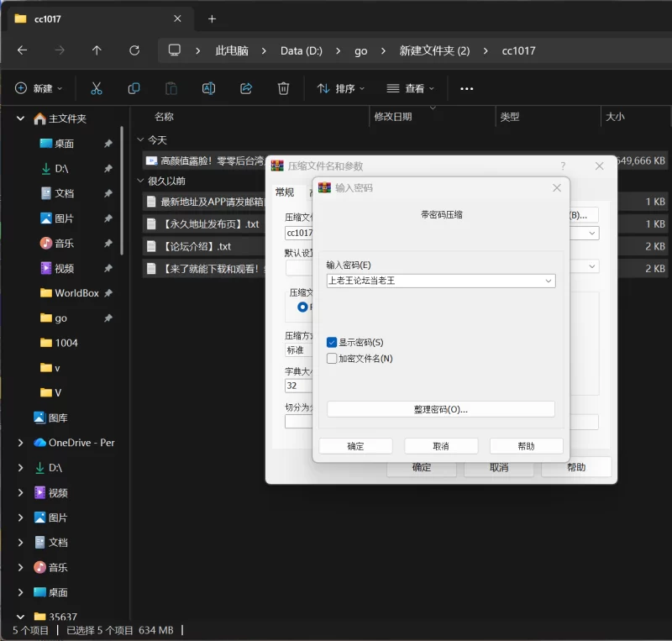Go forward with the right arrow
Image resolution: width=672 pixels, height=641 pixels.
[x=60, y=50]
